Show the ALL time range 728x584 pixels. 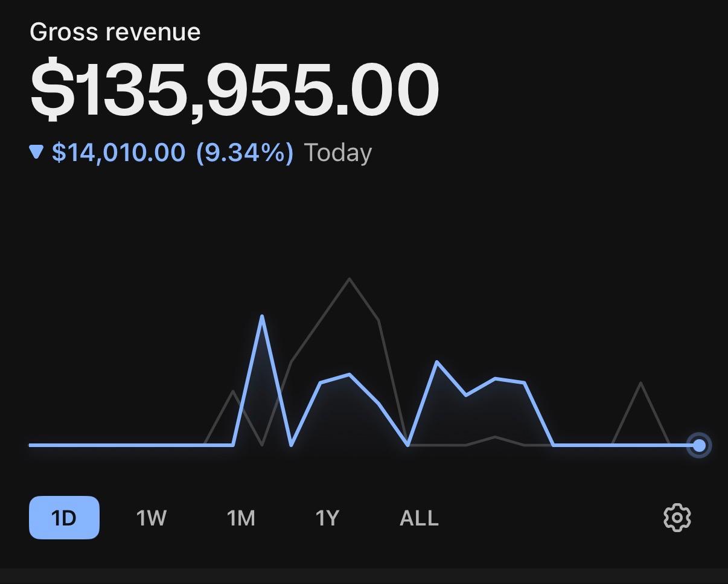[x=419, y=518]
